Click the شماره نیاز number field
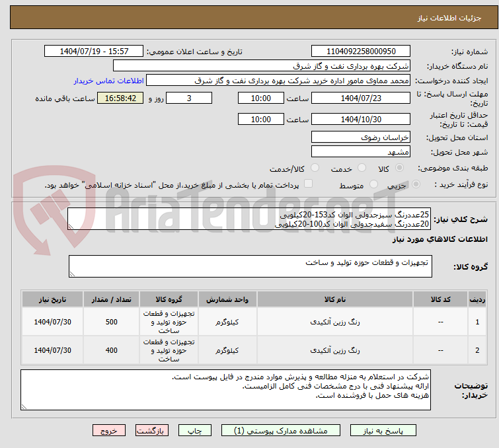499x448 pixels. pos(361,52)
